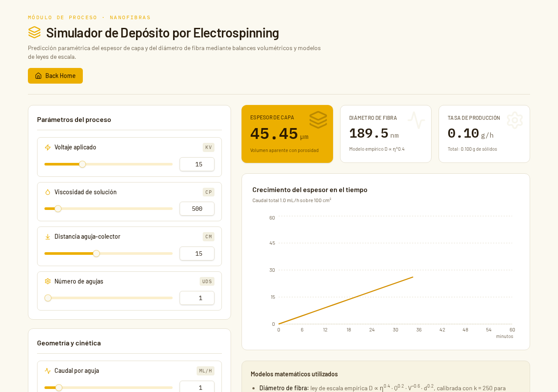Viewport: 558px width, 392px height.
Task: Focus the Voltaje aplicado value field
Action: 197,164
